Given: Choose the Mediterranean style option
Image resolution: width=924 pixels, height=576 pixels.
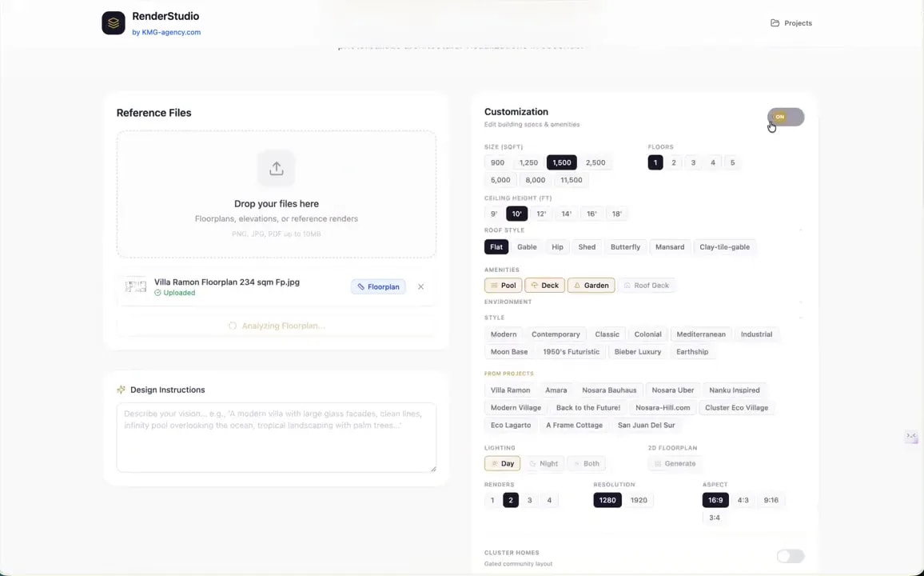Looking at the screenshot, I should click(701, 334).
